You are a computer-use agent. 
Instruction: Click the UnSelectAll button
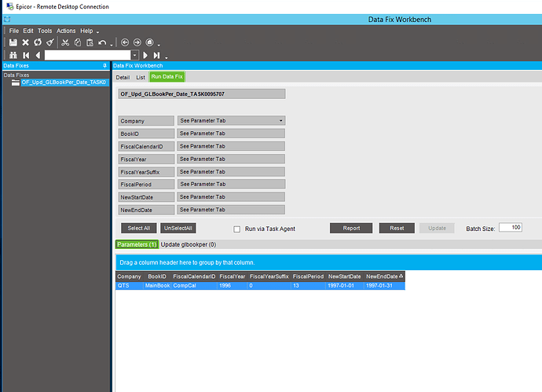(178, 228)
